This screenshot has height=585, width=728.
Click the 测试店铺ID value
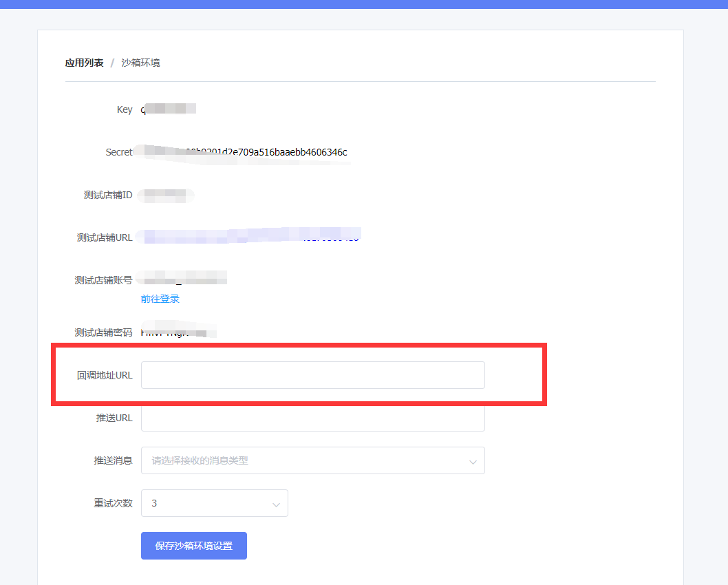click(x=167, y=195)
